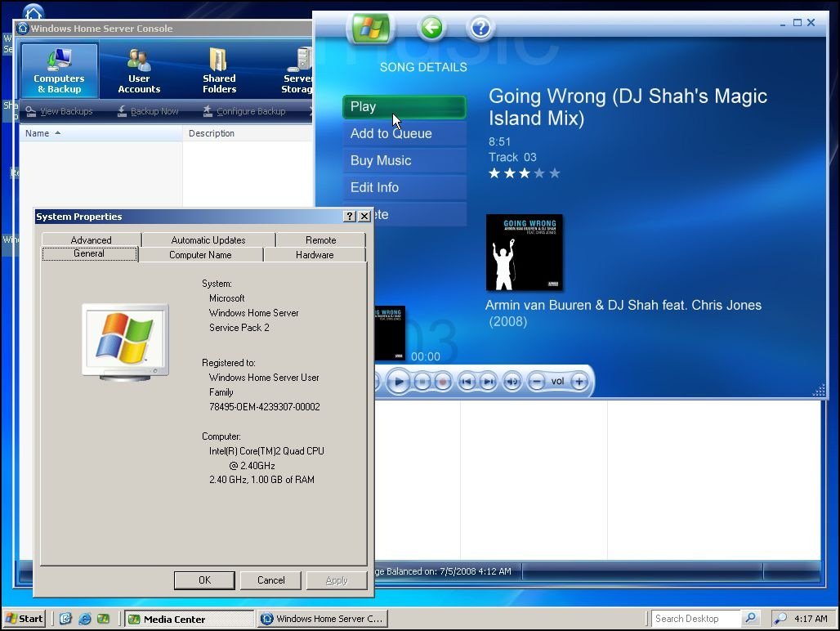Choose Add to Queue
Viewport: 840px width, 631px height.
(404, 133)
